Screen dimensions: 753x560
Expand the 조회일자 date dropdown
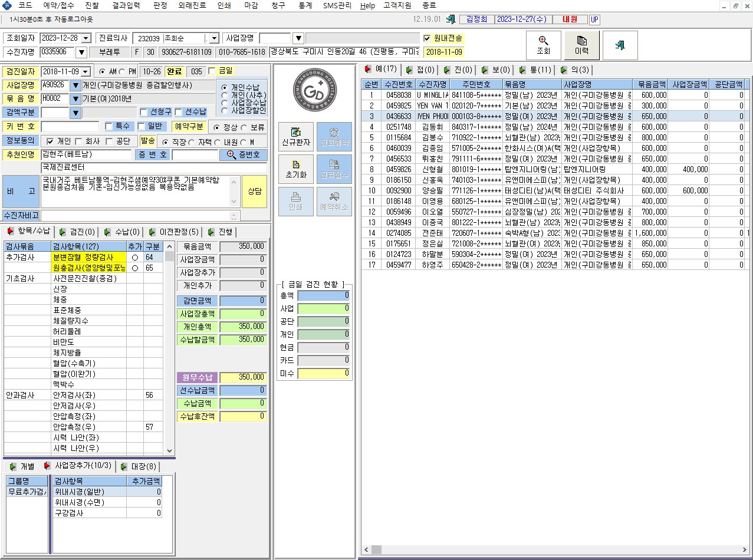(x=86, y=38)
